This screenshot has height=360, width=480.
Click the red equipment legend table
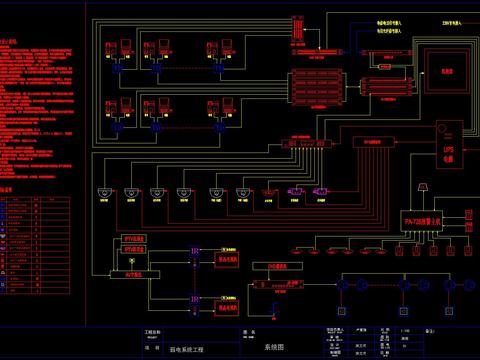[35, 245]
